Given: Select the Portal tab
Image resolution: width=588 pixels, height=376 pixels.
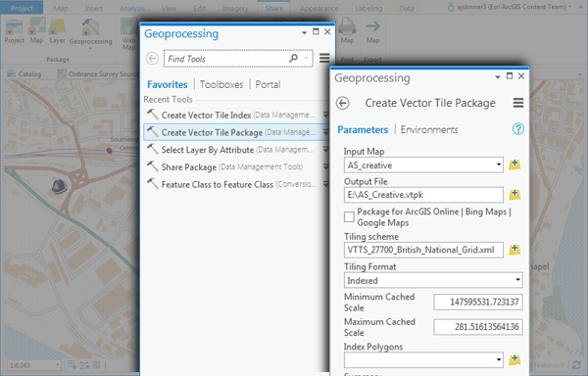Looking at the screenshot, I should point(268,84).
